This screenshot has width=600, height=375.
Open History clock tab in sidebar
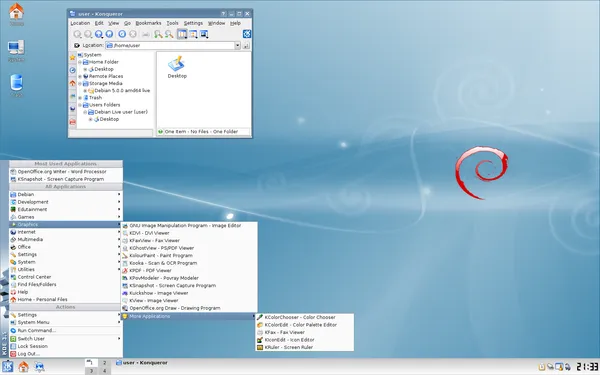(73, 70)
